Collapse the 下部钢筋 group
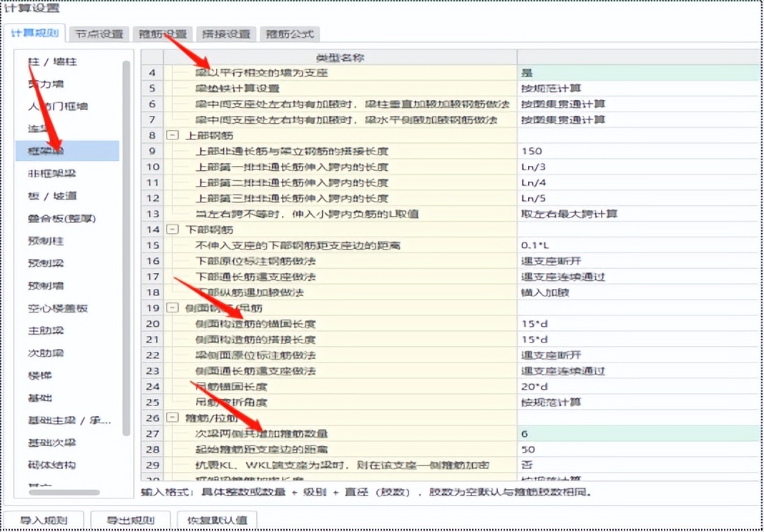Screen dimensions: 764x532 point(172,229)
